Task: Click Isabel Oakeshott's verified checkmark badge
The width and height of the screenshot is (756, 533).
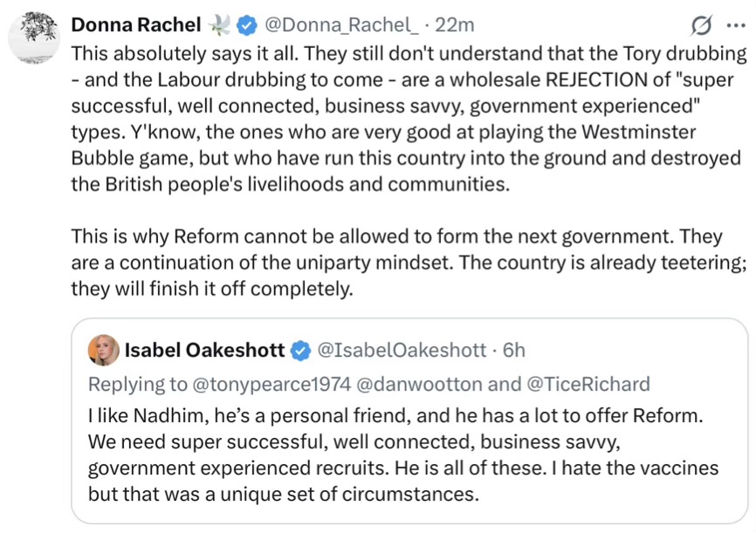Action: (300, 351)
